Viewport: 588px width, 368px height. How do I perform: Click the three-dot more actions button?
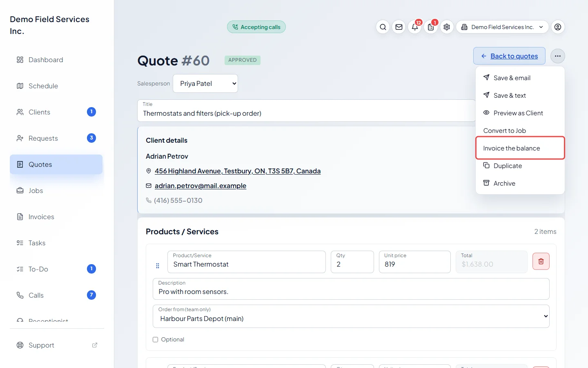click(x=558, y=56)
